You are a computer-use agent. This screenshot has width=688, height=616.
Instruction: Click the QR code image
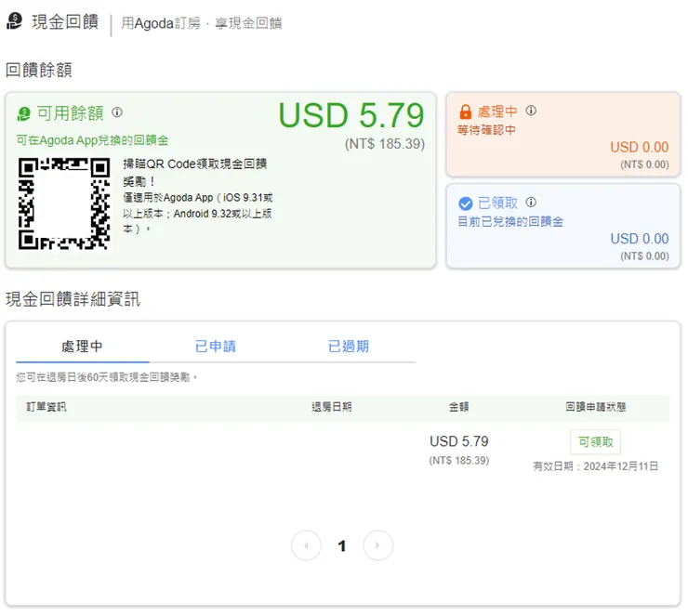point(64,203)
